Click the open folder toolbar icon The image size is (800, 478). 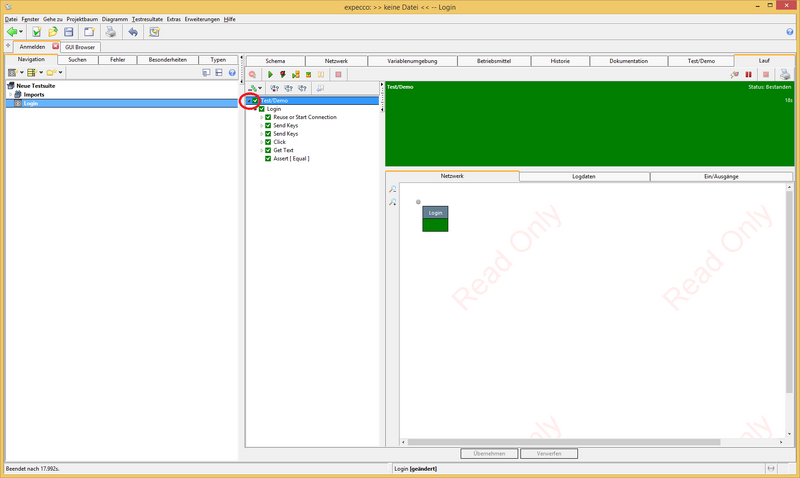(52, 32)
